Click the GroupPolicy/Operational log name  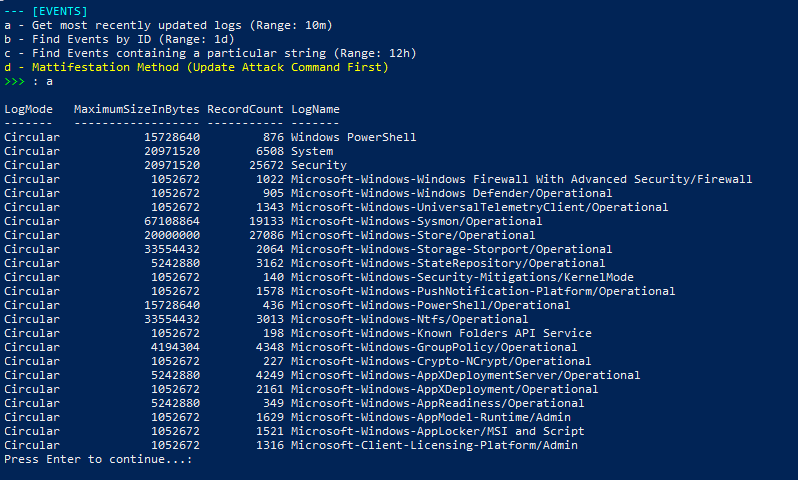[x=434, y=347]
